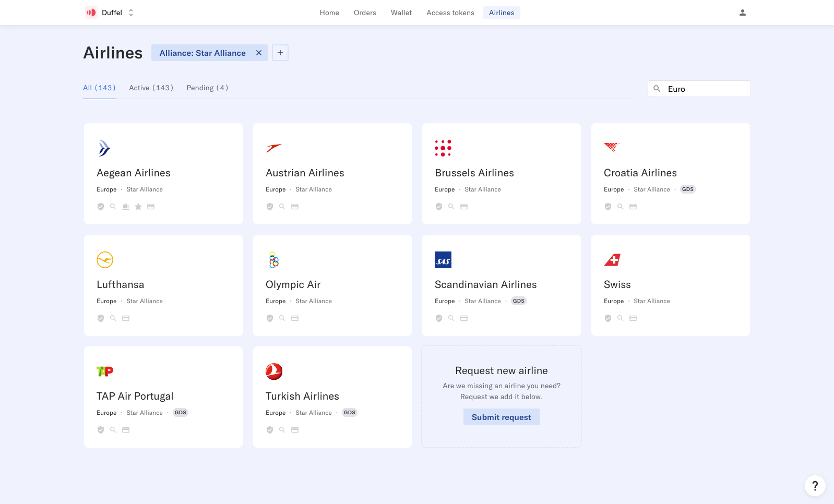This screenshot has height=504, width=834.
Task: Click Olympic Air card payment icon
Action: click(x=295, y=318)
